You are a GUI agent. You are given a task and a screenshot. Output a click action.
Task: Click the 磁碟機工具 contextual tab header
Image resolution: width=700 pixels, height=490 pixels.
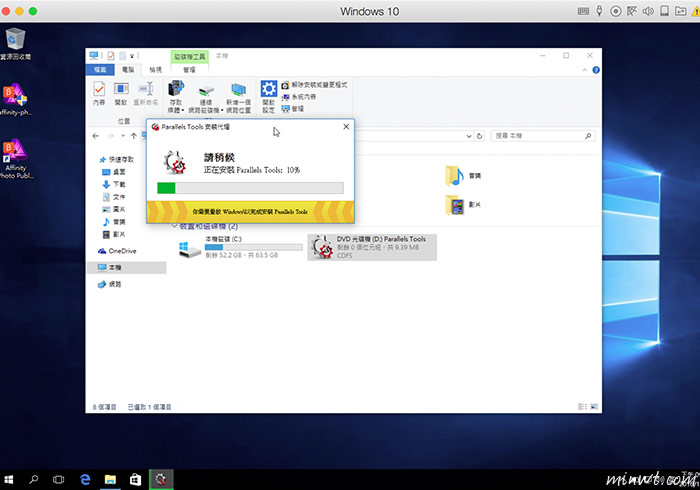[189, 56]
